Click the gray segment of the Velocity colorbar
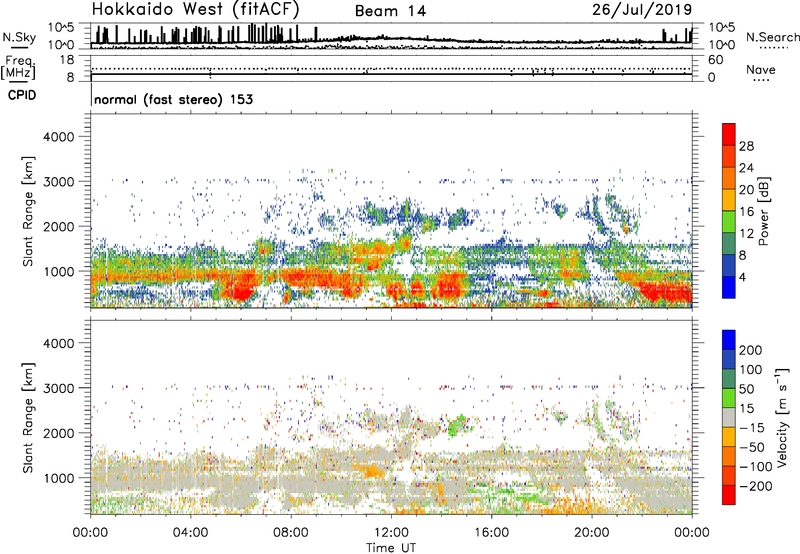 point(729,417)
